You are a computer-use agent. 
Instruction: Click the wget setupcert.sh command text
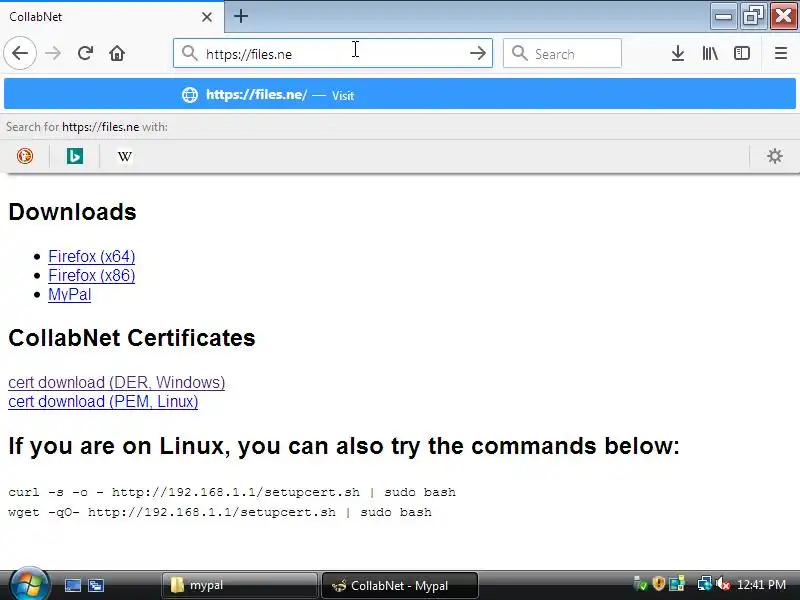220,512
